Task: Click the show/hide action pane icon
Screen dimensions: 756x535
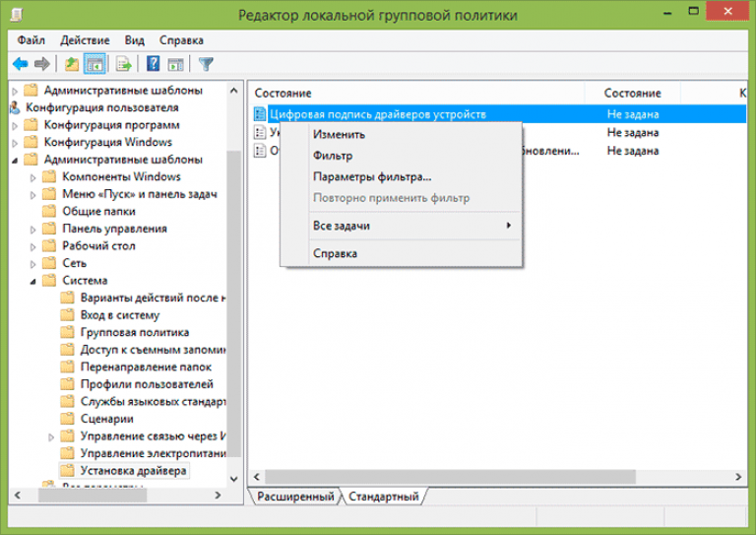Action: 176,64
